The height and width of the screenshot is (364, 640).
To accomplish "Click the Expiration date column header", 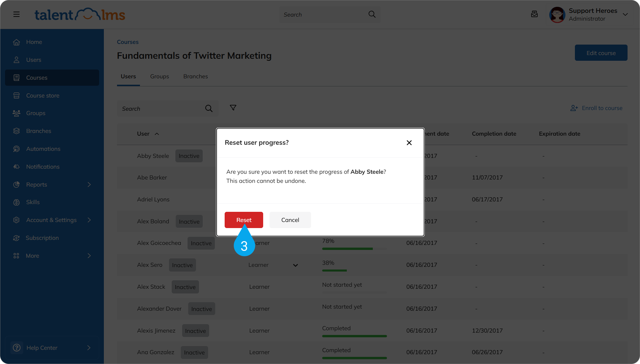I will click(560, 134).
